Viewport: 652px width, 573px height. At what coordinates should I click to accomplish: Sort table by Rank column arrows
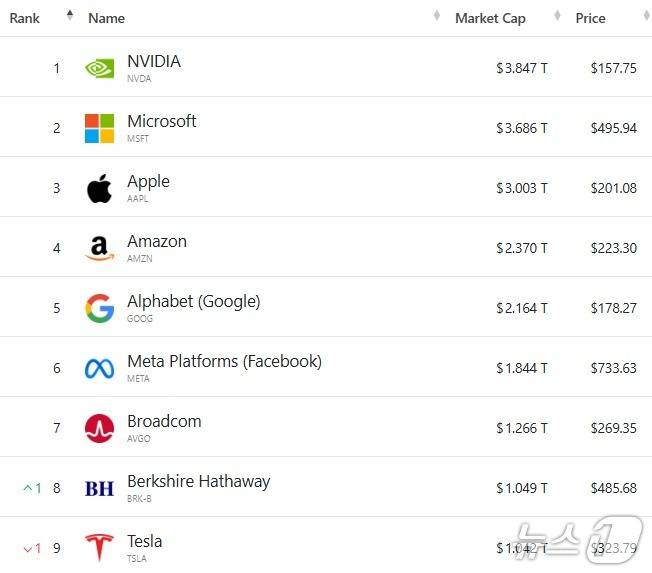(70, 16)
